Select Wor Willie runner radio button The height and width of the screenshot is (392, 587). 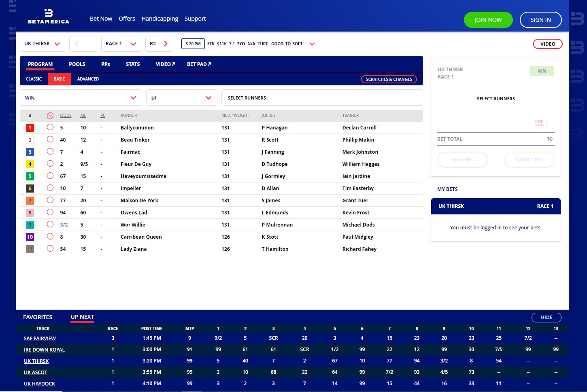50,224
